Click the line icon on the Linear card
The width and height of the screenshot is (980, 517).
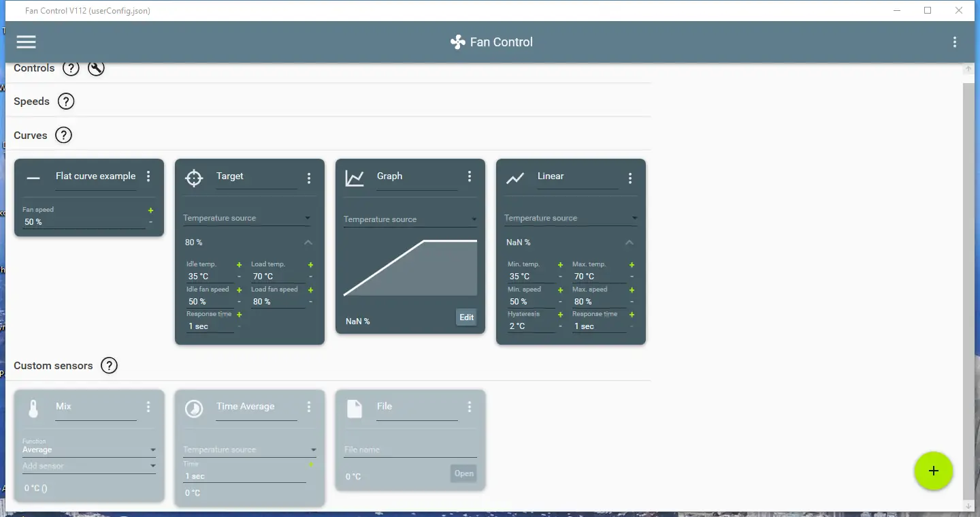point(515,178)
